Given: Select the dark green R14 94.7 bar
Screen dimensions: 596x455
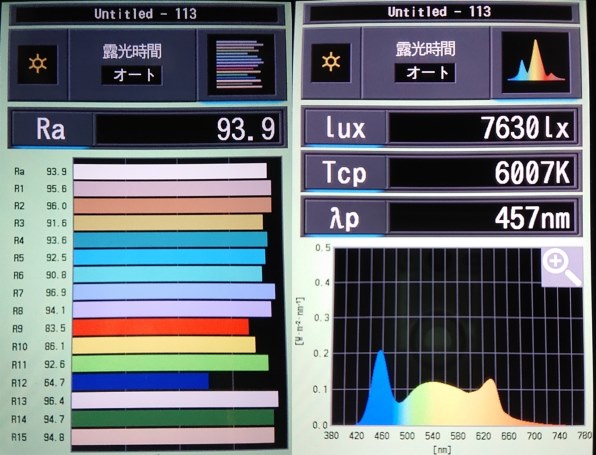Looking at the screenshot, I should [173, 418].
